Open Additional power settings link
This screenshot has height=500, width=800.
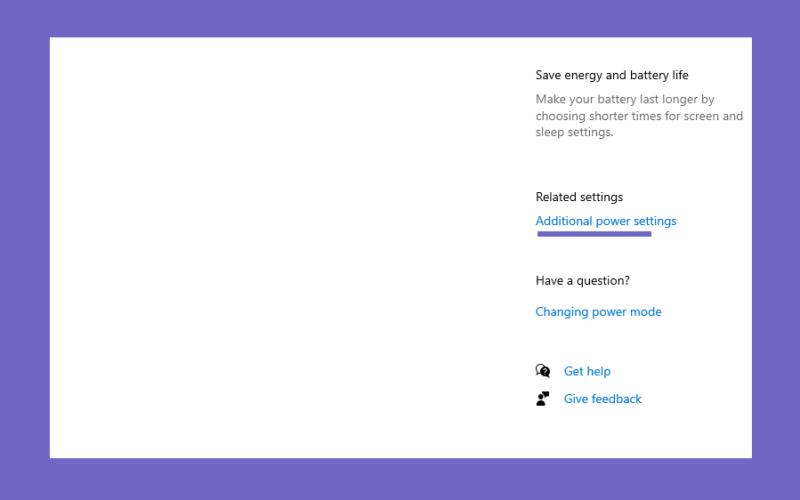click(x=606, y=221)
